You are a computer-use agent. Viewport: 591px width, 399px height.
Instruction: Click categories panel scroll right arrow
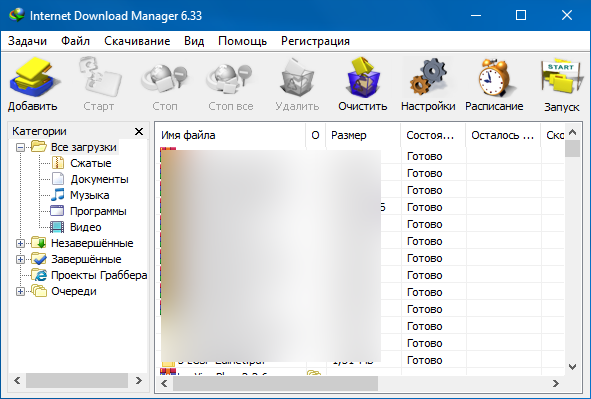coord(139,381)
